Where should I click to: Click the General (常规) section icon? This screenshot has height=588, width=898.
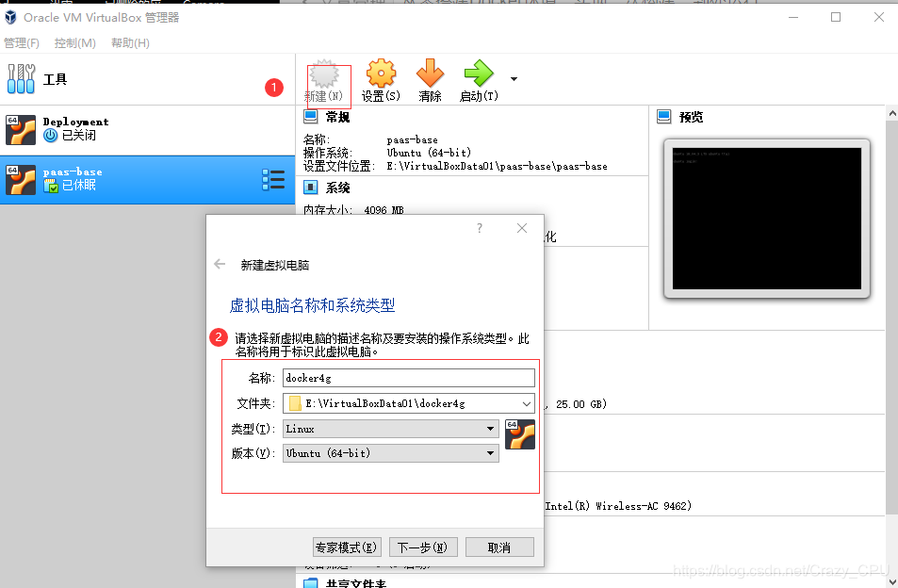click(x=310, y=117)
